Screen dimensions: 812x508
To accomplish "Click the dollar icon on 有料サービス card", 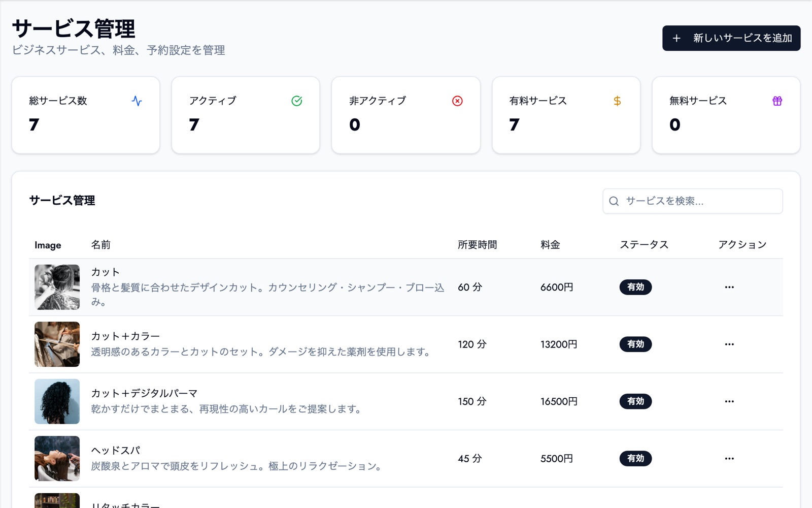I will point(617,101).
